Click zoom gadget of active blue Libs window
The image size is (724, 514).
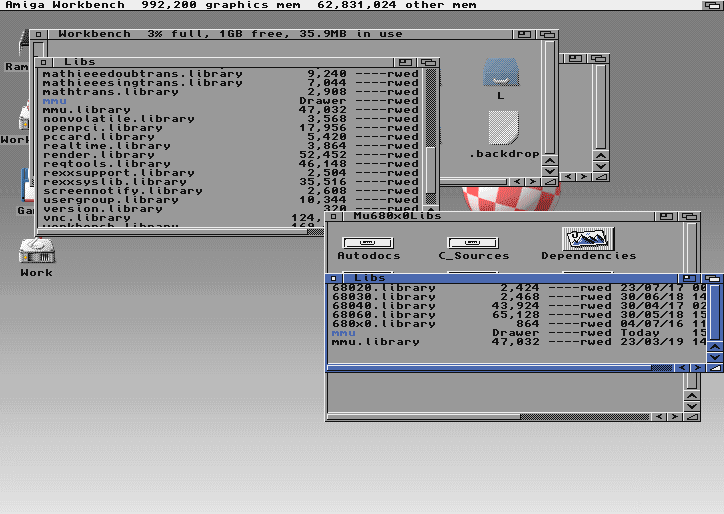click(689, 278)
